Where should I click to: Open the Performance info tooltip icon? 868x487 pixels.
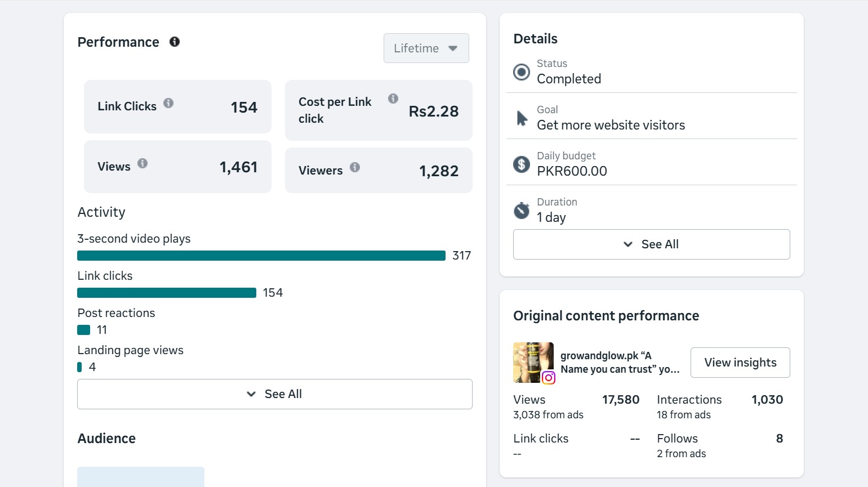[x=174, y=42]
